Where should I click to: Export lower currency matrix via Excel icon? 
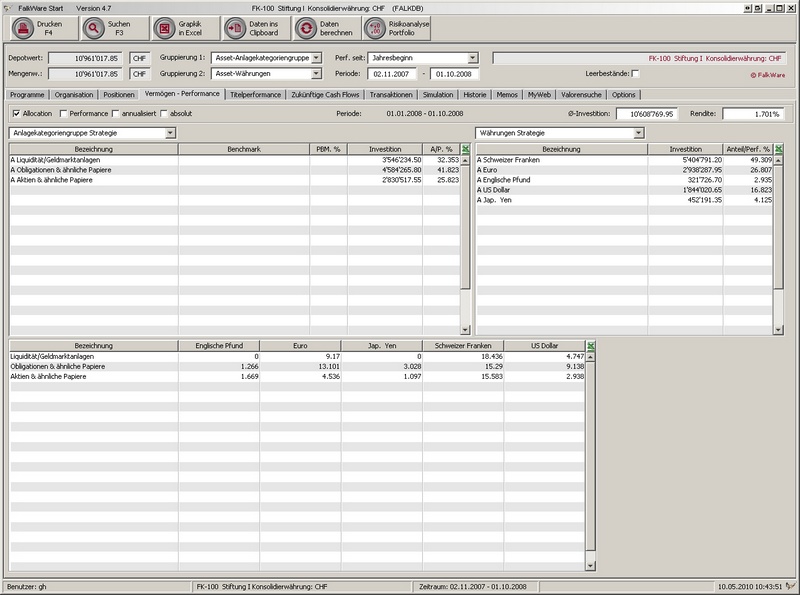click(x=590, y=346)
